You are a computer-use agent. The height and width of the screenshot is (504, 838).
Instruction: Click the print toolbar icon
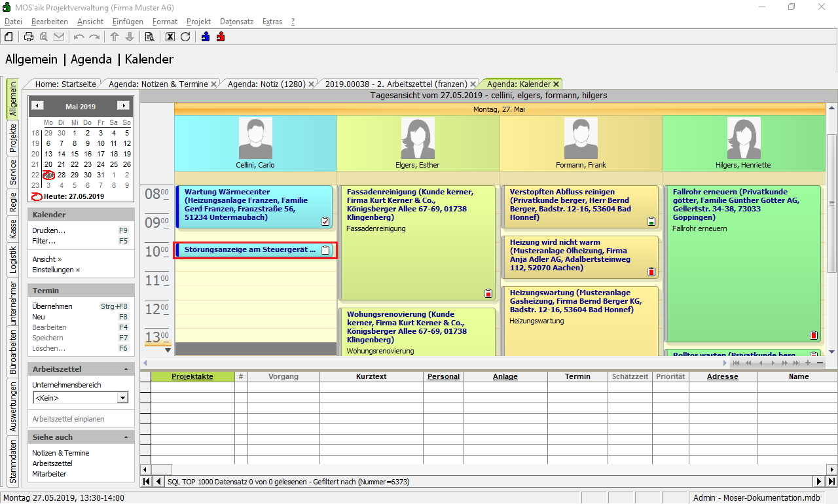(29, 37)
